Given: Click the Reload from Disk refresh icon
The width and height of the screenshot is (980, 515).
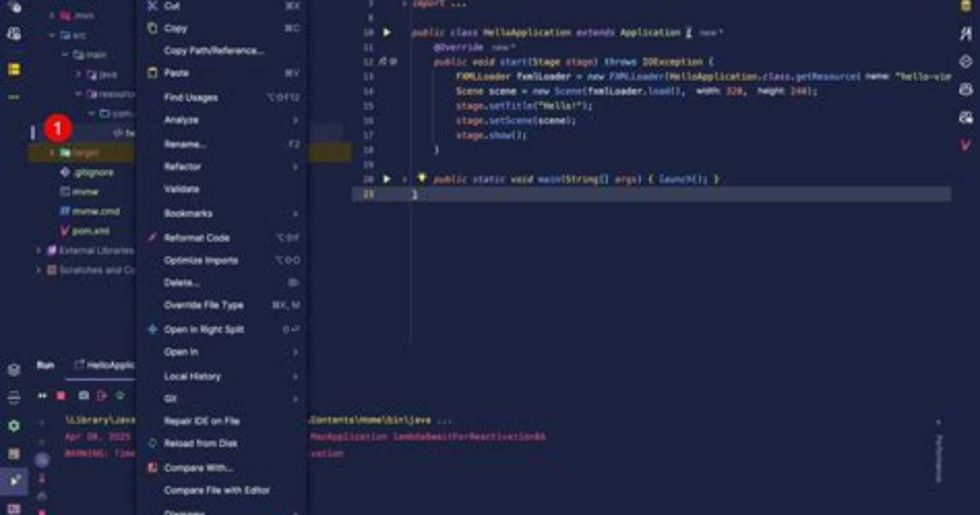Looking at the screenshot, I should click(x=152, y=443).
